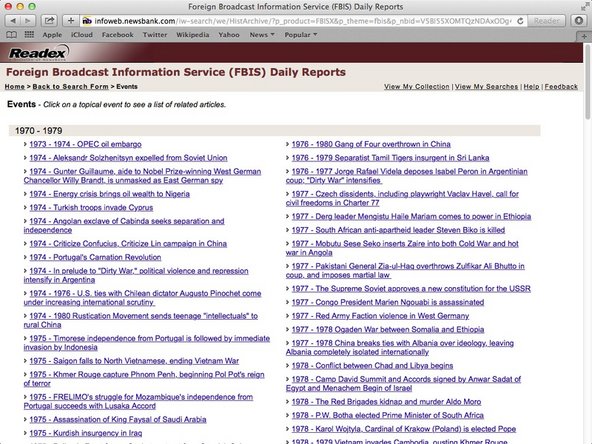Open the Wikipedia bookmark
This screenshot has width=592, height=444.
click(x=193, y=35)
